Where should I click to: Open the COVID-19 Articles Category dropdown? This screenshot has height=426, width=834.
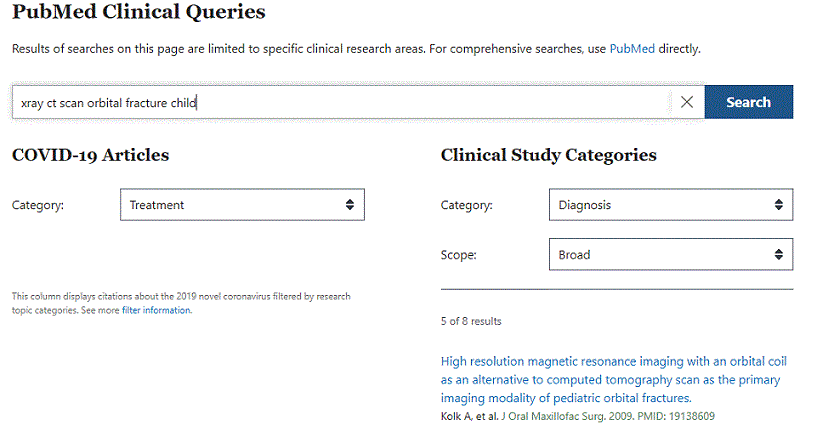[243, 205]
